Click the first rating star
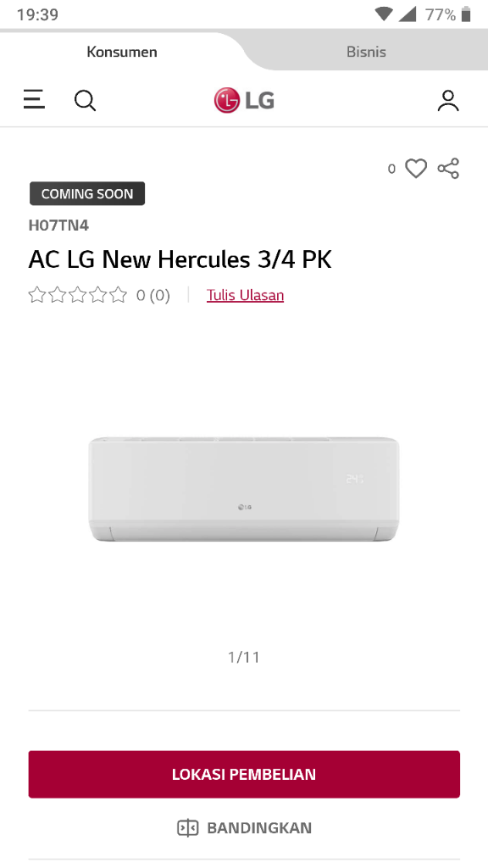The image size is (488, 868). pyautogui.click(x=37, y=294)
